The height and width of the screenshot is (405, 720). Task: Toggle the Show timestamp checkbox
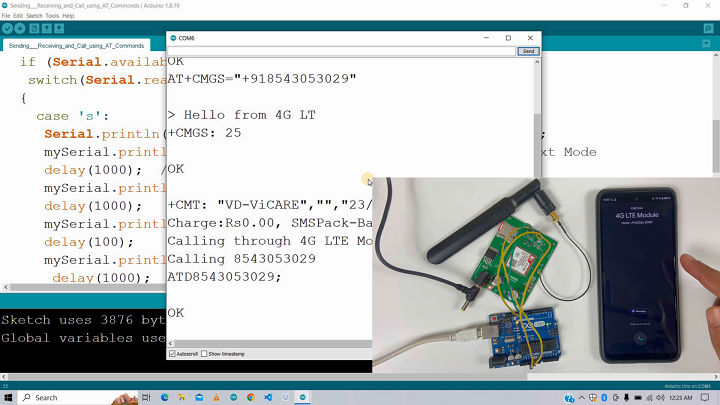point(204,354)
